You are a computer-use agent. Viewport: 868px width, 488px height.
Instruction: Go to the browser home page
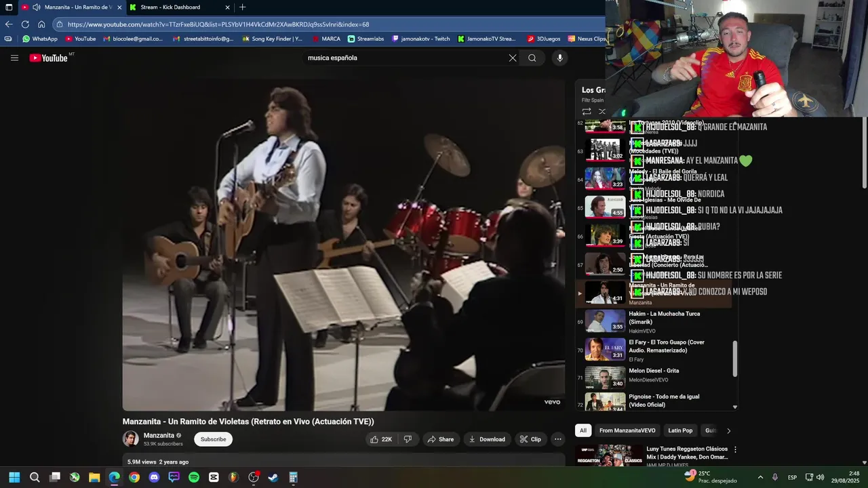point(41,24)
